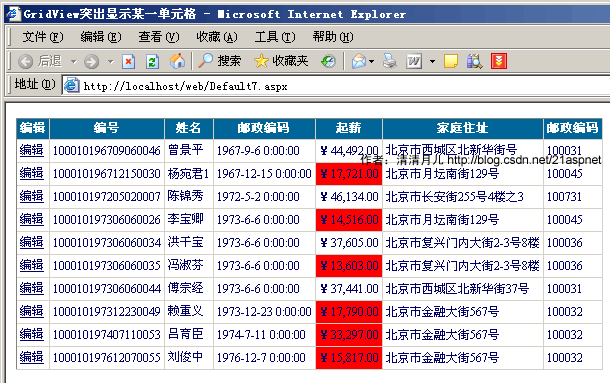
Task: Click ID cell 100010196709060046
Action: (107, 151)
